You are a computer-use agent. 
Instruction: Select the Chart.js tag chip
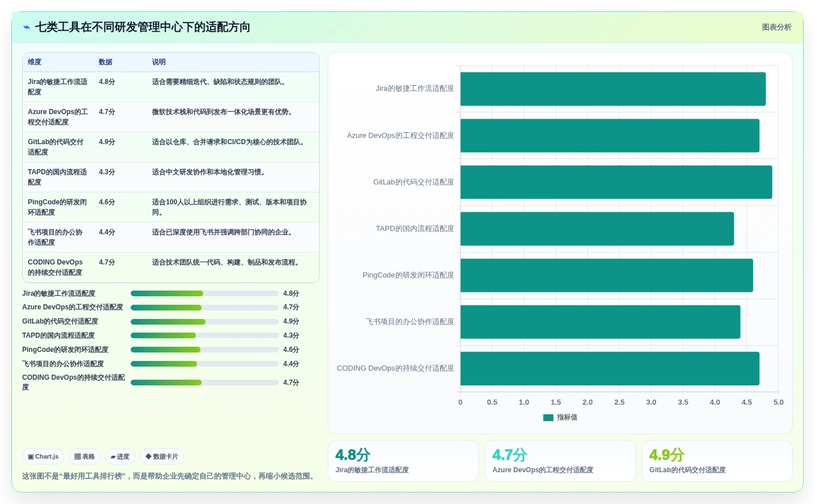click(x=43, y=456)
